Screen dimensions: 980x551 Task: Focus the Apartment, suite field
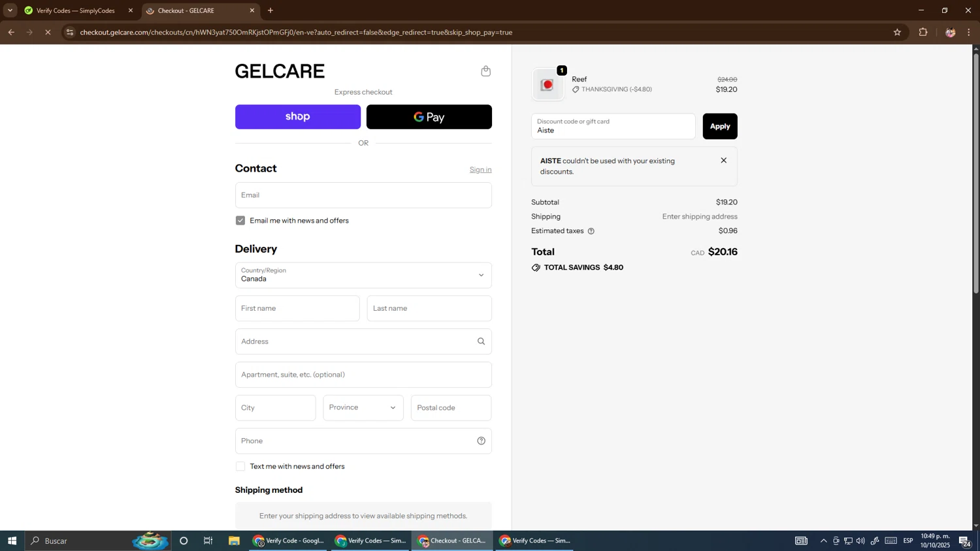click(x=363, y=375)
